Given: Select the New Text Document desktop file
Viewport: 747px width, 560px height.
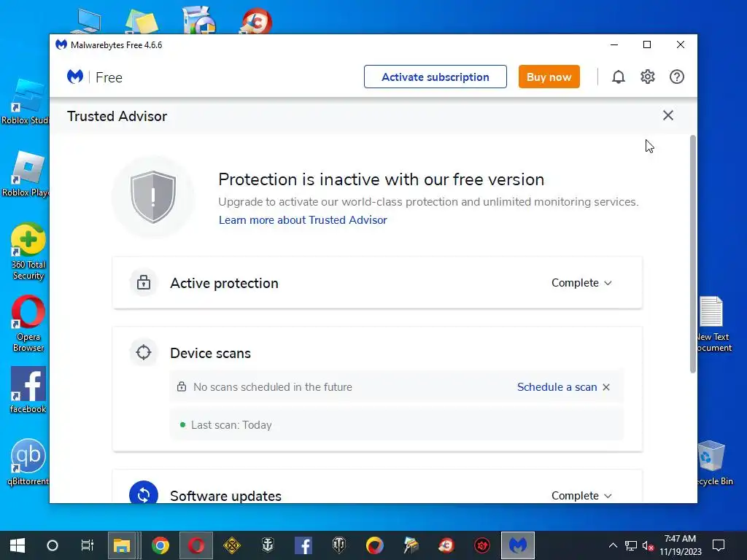Looking at the screenshot, I should (x=713, y=324).
